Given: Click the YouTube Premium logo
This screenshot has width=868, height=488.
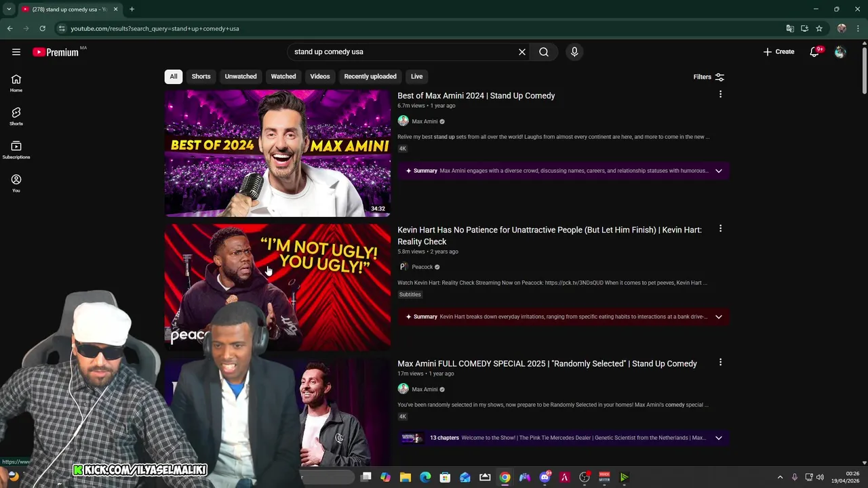Looking at the screenshot, I should 56,52.
